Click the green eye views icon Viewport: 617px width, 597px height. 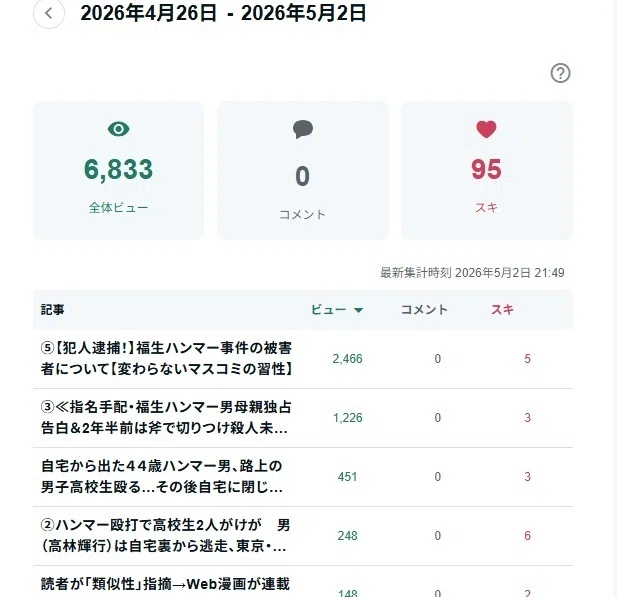[x=118, y=129]
